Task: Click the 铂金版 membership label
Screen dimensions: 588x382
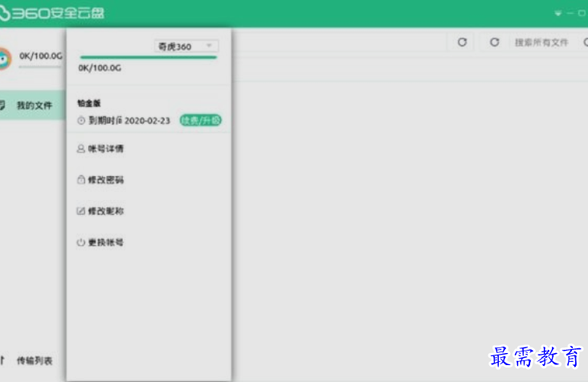Action: coord(89,103)
